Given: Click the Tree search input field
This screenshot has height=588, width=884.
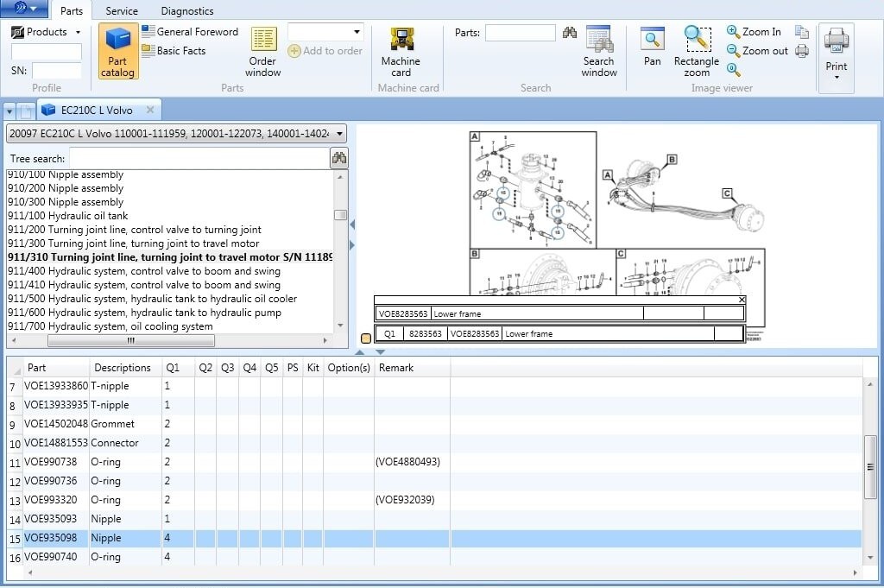Looking at the screenshot, I should (199, 158).
